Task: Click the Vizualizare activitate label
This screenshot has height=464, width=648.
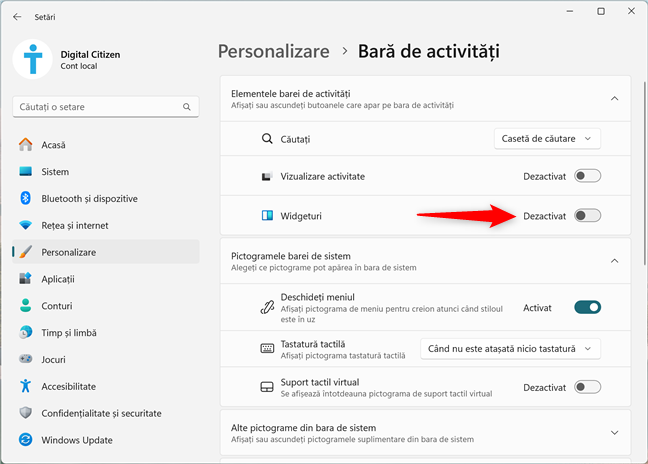Action: pyautogui.click(x=322, y=176)
